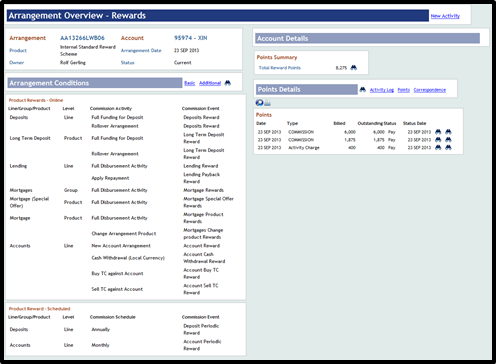
Task: Click second binoculars icon in Activity Charge row
Action: [448, 147]
